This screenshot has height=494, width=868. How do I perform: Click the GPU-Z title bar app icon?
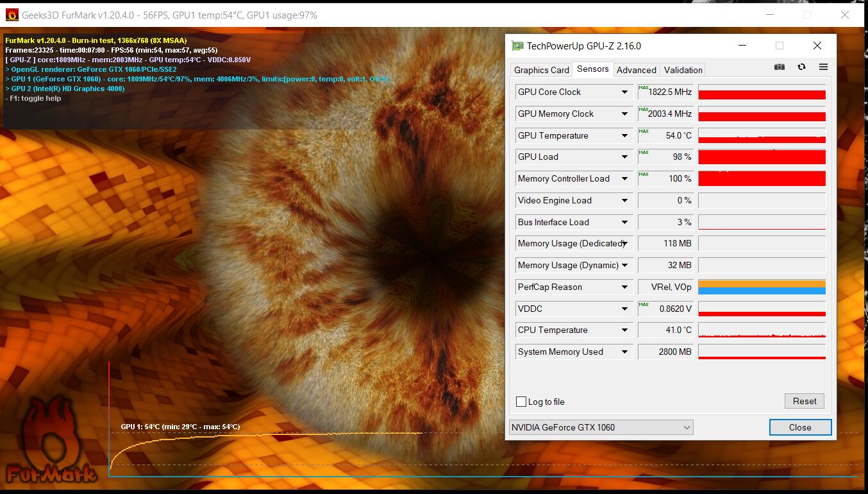pyautogui.click(x=517, y=46)
